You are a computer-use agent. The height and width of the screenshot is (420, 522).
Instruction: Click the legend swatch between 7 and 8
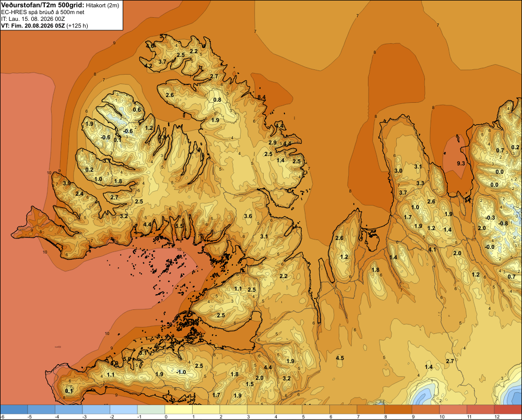[371, 410]
